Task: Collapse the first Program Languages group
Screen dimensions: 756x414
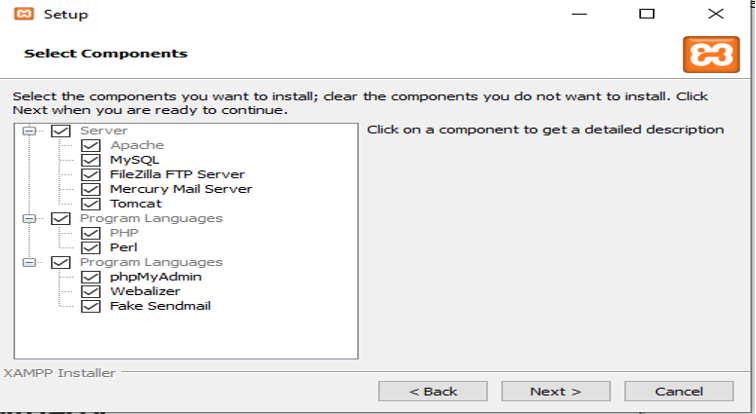Action: coord(28,218)
